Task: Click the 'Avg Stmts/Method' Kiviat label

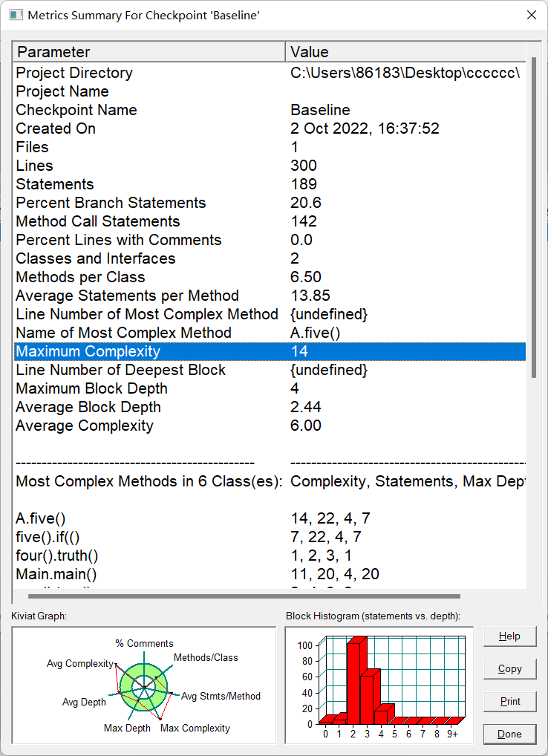Action: [221, 696]
